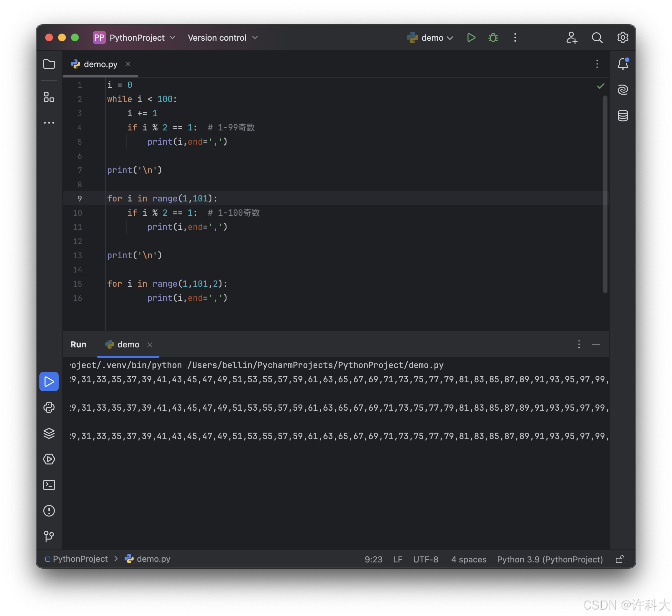Close the demo.py editor tab
Image resolution: width=672 pixels, height=616 pixels.
(x=128, y=64)
